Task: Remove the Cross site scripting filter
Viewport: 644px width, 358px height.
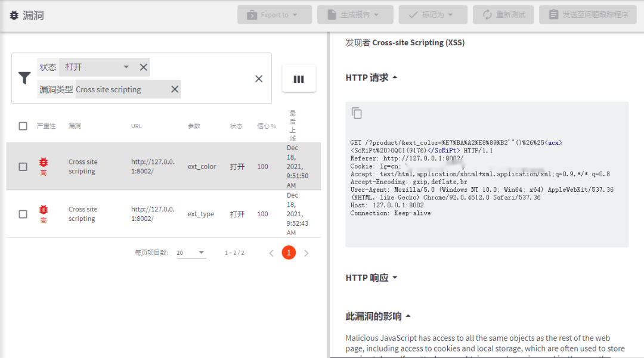Action: tap(175, 89)
